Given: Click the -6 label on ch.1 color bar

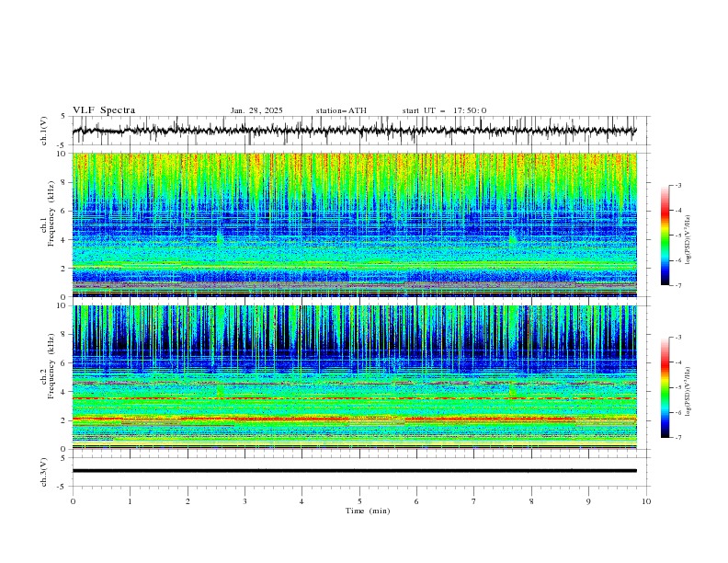Looking at the screenshot, I should click(677, 260).
